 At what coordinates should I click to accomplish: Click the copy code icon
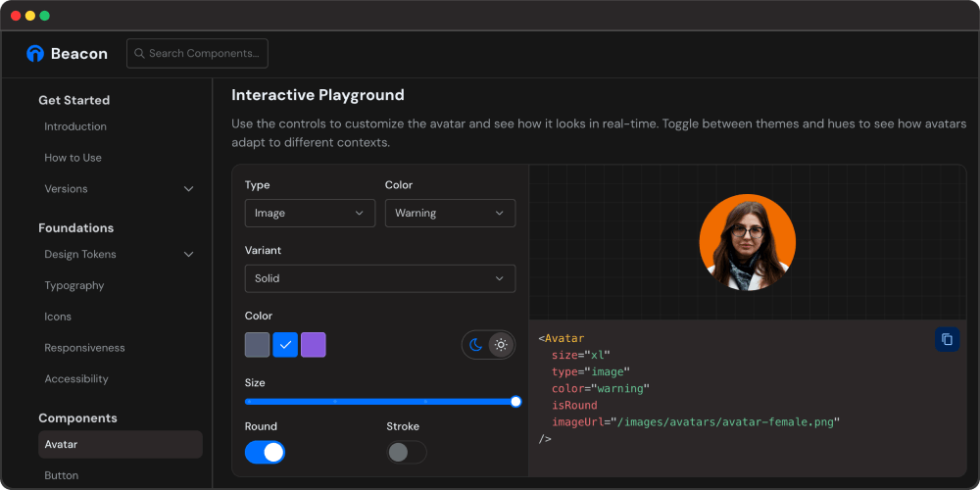point(947,339)
